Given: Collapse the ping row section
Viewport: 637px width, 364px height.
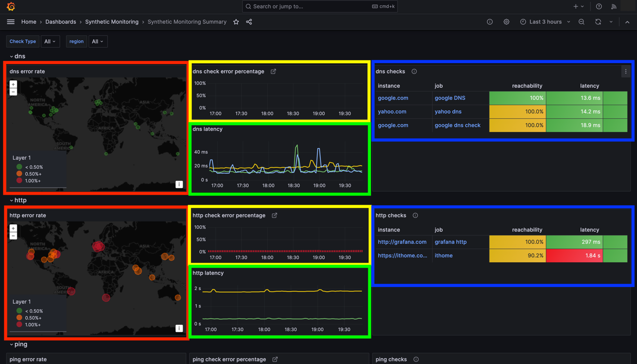Looking at the screenshot, I should (x=18, y=344).
